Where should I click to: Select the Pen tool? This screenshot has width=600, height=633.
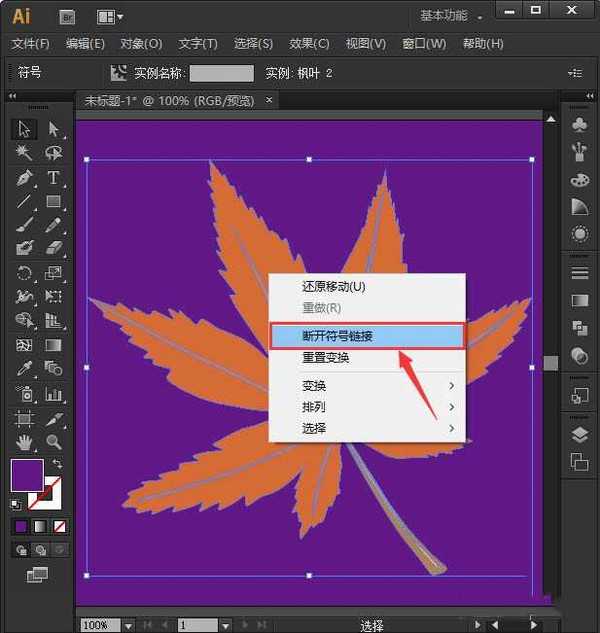(24, 178)
